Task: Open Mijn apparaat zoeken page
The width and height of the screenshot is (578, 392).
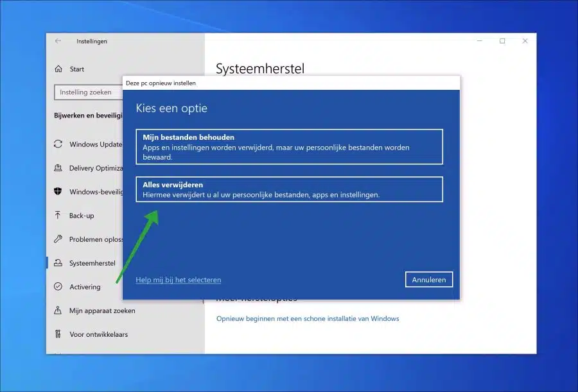Action: (103, 311)
